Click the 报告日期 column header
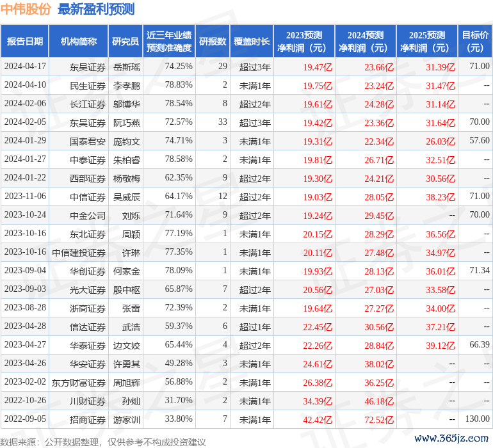Viewport: 493px width, 448px height. click(x=25, y=41)
